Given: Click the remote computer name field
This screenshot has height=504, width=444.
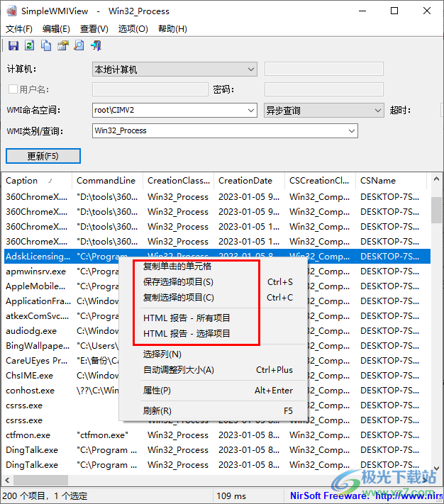Looking at the screenshot, I should pyautogui.click(x=324, y=69).
